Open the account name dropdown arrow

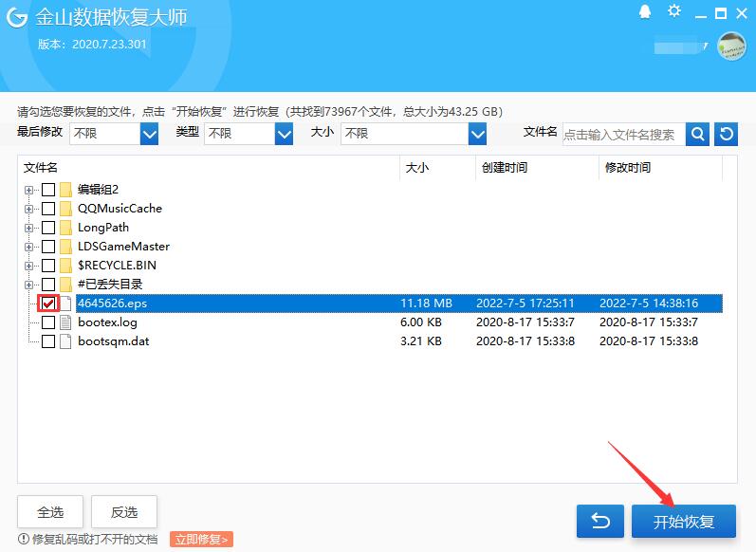706,46
